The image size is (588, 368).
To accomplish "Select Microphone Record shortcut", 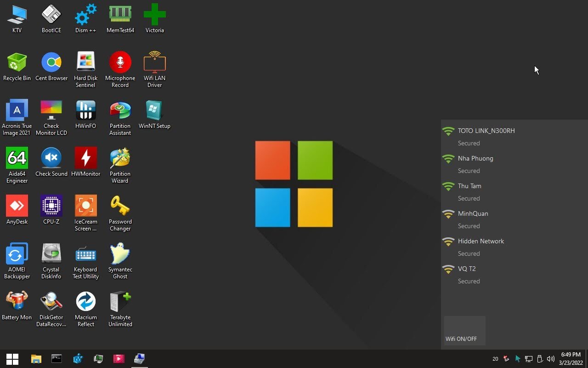I will 120,69.
